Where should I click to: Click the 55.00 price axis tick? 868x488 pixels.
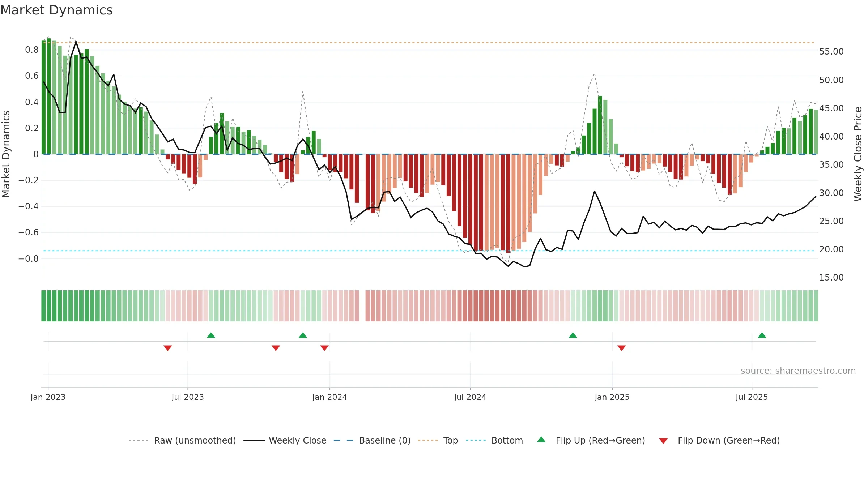[x=831, y=52]
